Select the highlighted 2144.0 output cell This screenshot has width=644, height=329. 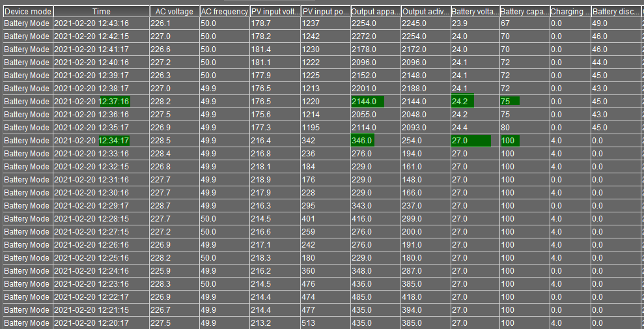coord(367,102)
